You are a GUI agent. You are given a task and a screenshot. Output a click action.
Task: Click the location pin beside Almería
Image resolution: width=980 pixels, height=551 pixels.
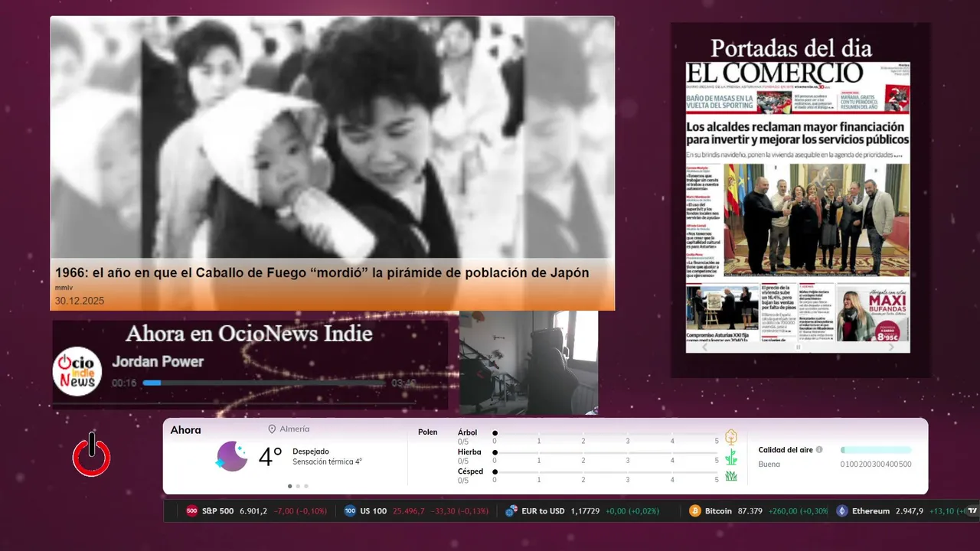click(x=272, y=429)
